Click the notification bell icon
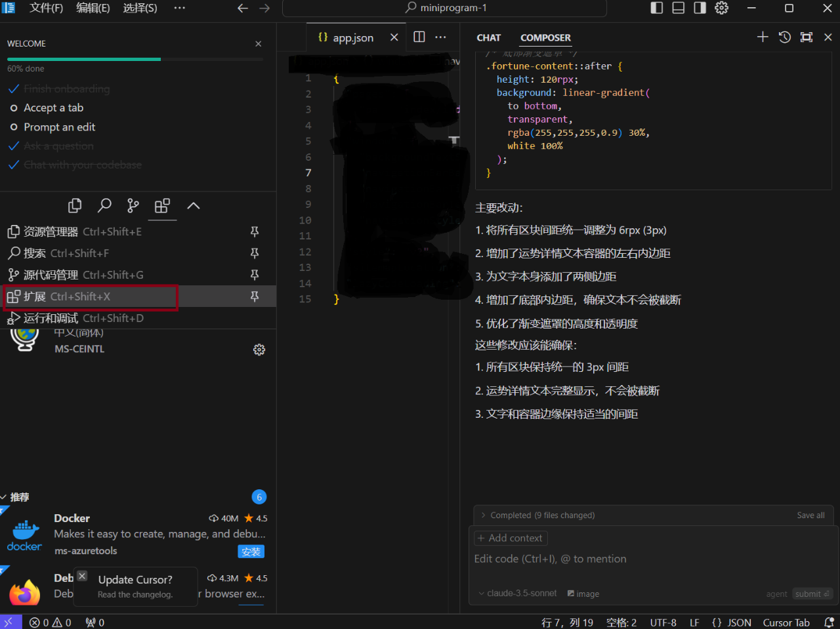This screenshot has width=840, height=629. tap(829, 622)
